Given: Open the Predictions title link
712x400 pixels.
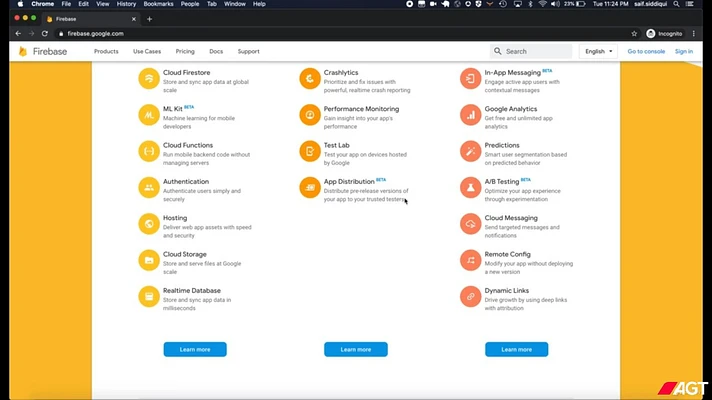Looking at the screenshot, I should click(502, 145).
